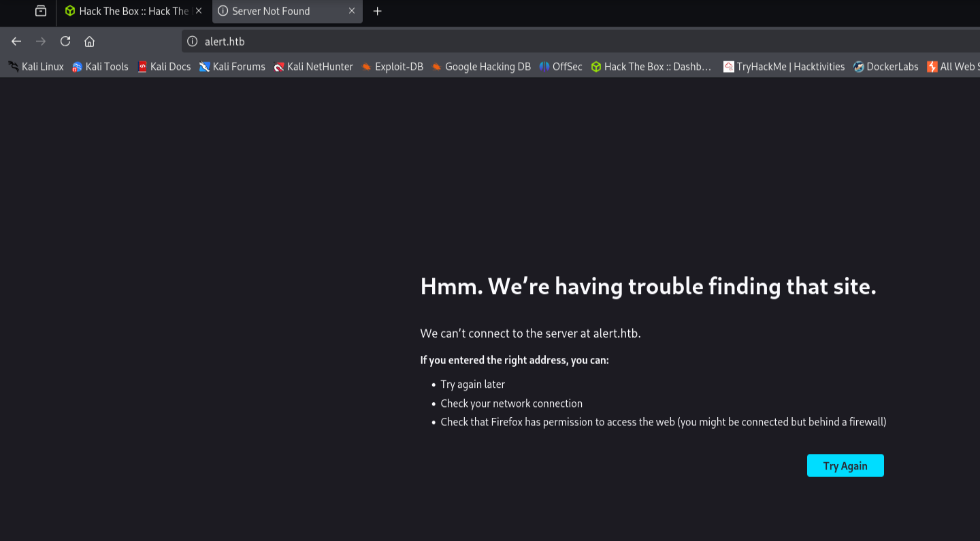Click the forward navigation arrow
This screenshot has height=541, width=980.
point(41,42)
